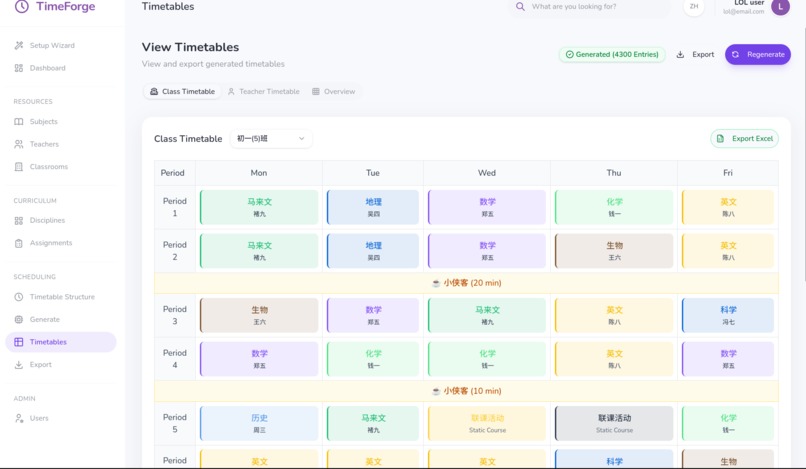Screen dimensions: 806x469
Task: Click the Setup Wizard wand icon
Action: [x=19, y=45]
